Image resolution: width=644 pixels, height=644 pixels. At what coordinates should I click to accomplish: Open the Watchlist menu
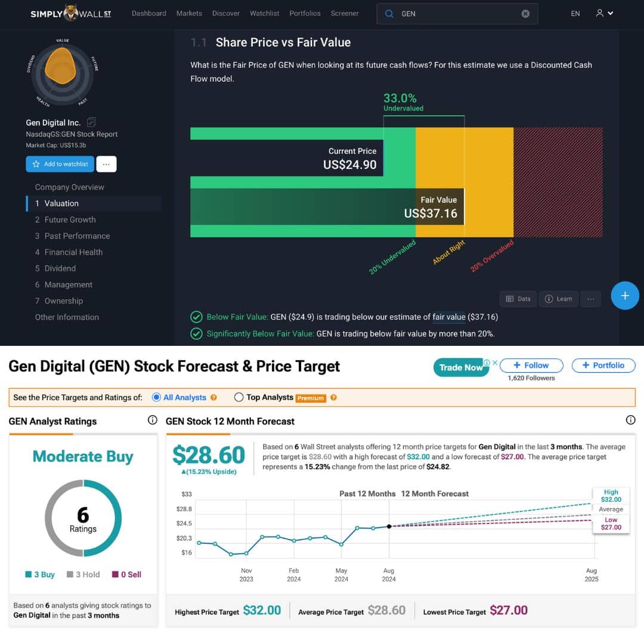click(x=265, y=13)
